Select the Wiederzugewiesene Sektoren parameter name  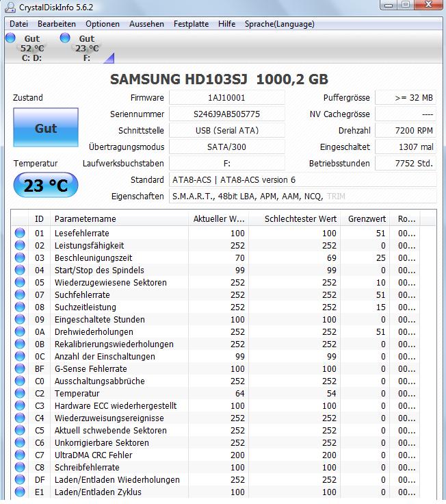coord(110,283)
